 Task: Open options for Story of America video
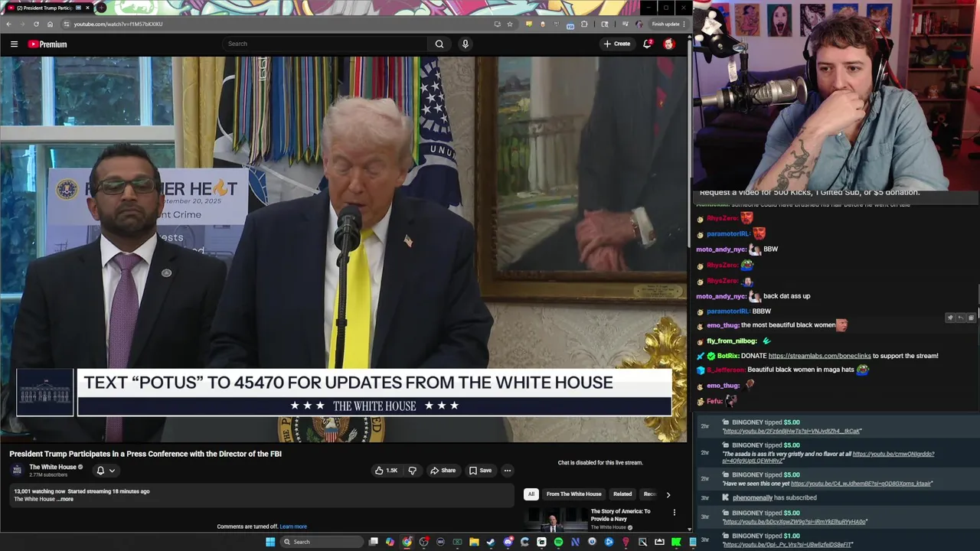pyautogui.click(x=675, y=512)
